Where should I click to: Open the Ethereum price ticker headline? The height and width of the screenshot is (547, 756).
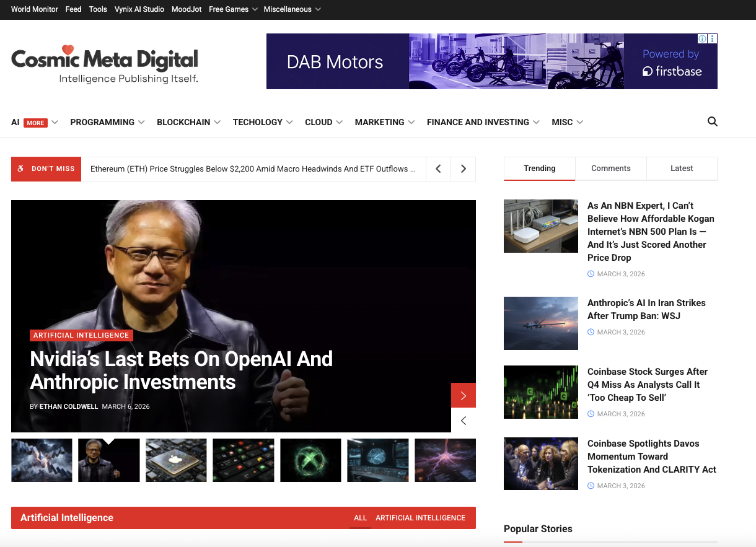coord(253,168)
